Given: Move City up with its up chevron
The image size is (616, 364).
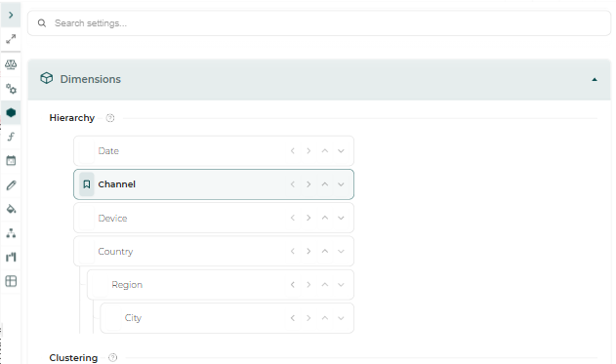Looking at the screenshot, I should click(x=324, y=318).
